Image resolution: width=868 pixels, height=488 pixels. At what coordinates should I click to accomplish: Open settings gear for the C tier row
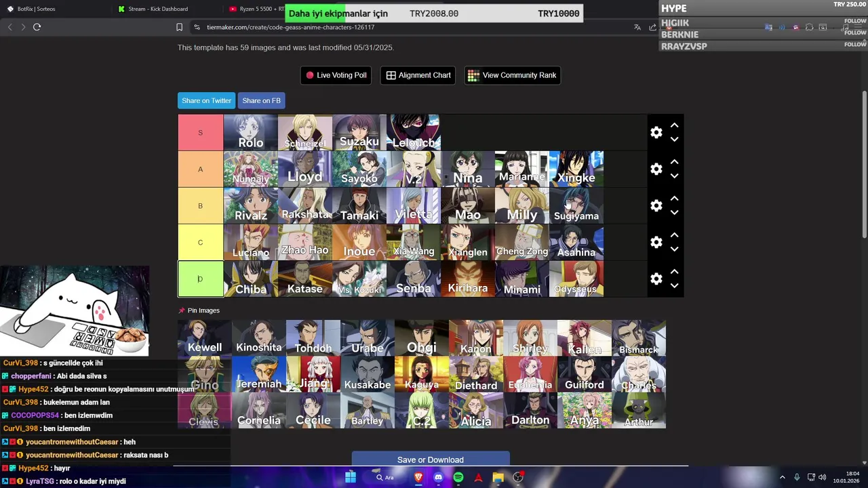click(x=656, y=243)
